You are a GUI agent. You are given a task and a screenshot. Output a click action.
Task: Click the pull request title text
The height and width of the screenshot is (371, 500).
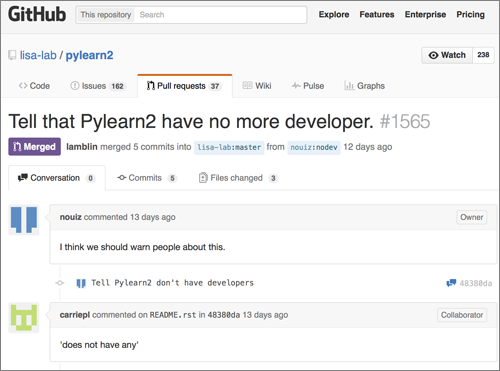[191, 121]
